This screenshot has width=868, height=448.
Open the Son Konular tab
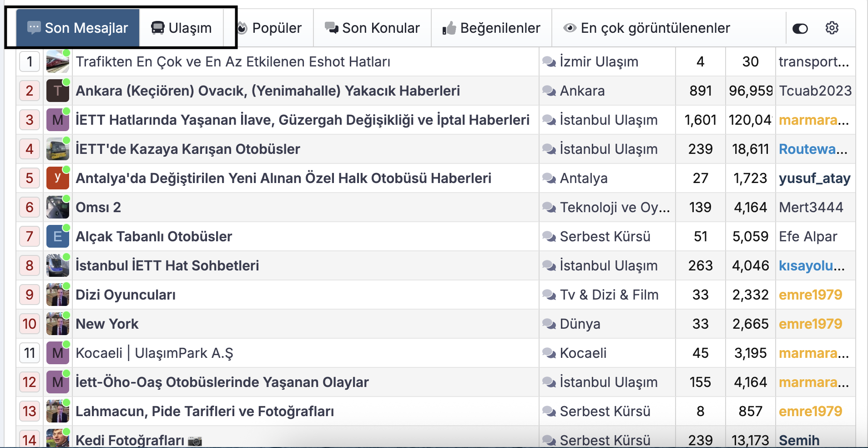[x=372, y=28]
